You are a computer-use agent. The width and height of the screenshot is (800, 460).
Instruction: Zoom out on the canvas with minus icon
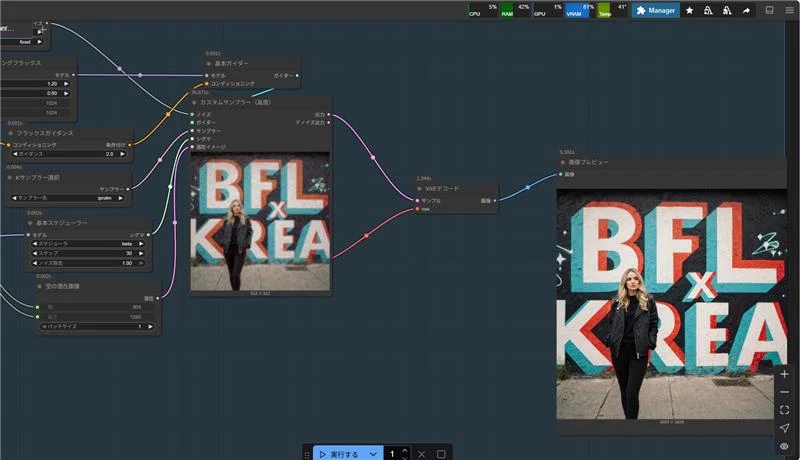click(x=784, y=392)
